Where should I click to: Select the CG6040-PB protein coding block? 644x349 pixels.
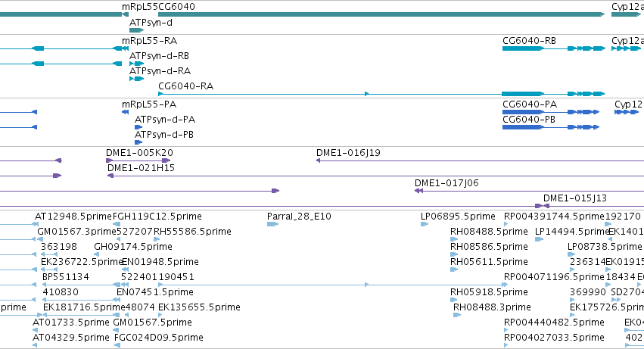pyautogui.click(x=523, y=127)
